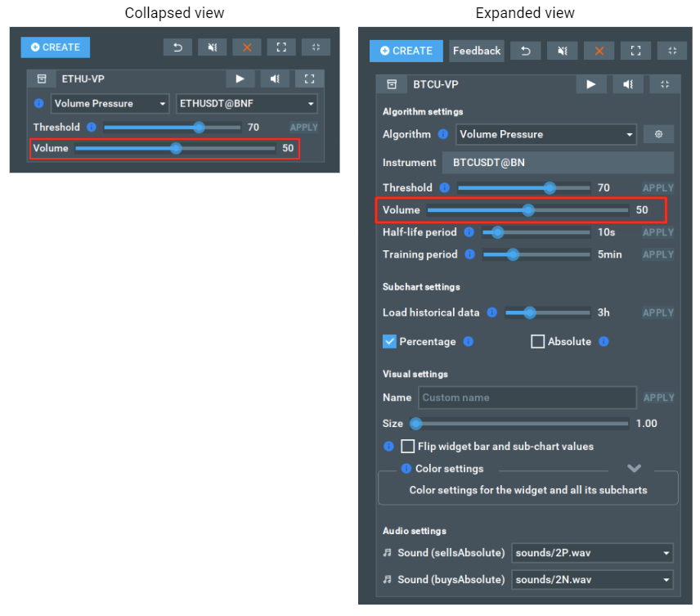The width and height of the screenshot is (700, 616).
Task: Click the undo arrow icon in collapsed toolbar
Action: pos(177,47)
